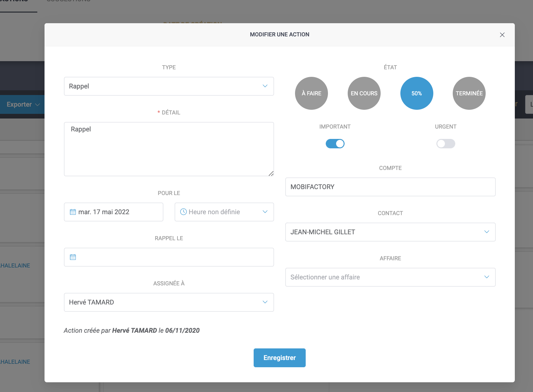Expand the Sélectionner une affaire dropdown
Image resolution: width=533 pixels, height=392 pixels.
click(390, 277)
